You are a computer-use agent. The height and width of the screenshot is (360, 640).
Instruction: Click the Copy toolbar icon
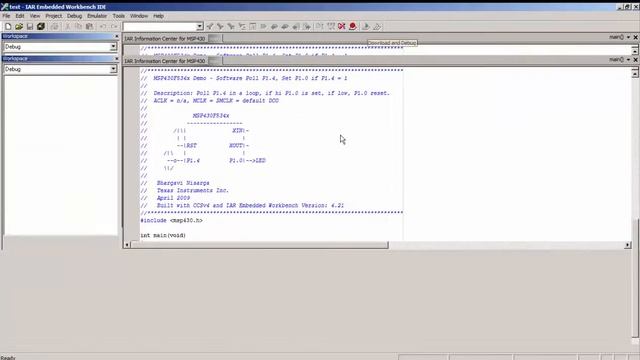tap(78, 27)
